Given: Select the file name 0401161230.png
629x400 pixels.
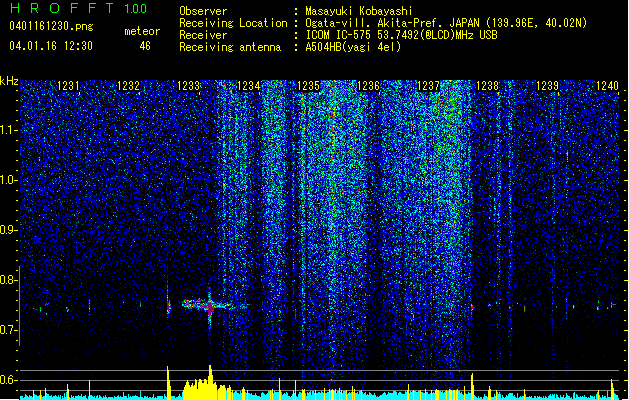Looking at the screenshot, I should click(x=51, y=26).
